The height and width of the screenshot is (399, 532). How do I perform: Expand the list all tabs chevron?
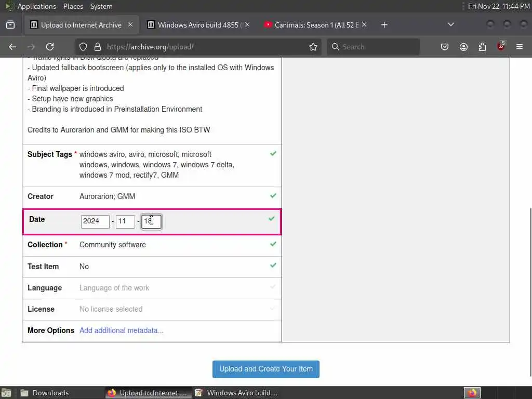pos(451,24)
